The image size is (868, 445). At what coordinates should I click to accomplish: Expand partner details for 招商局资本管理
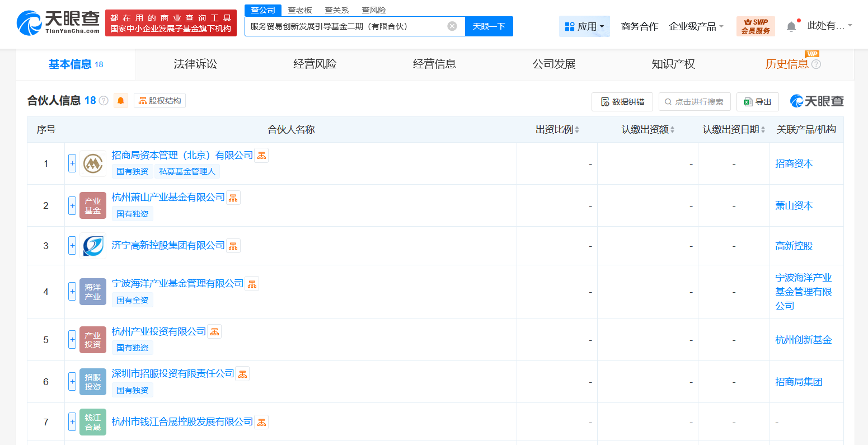pyautogui.click(x=72, y=163)
